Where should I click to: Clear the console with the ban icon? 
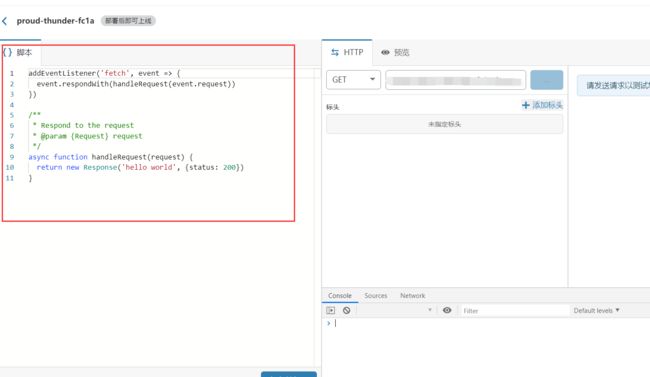[x=347, y=310]
